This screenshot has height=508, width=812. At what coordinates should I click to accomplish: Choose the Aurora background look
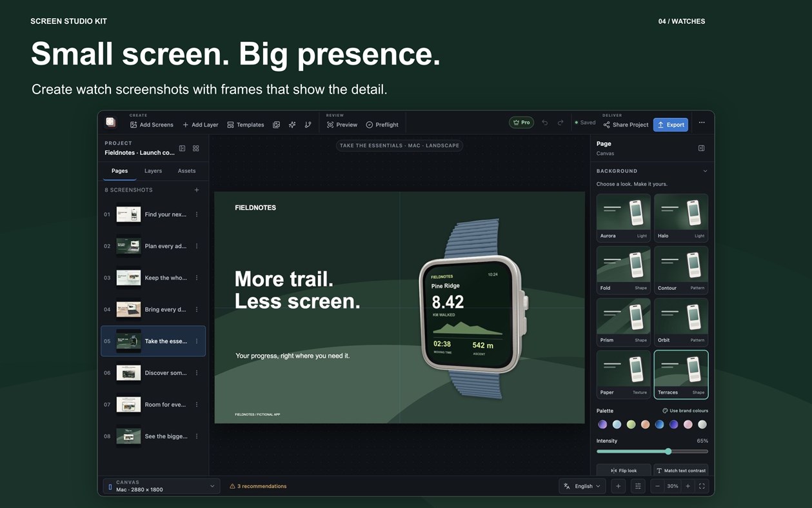tap(623, 218)
